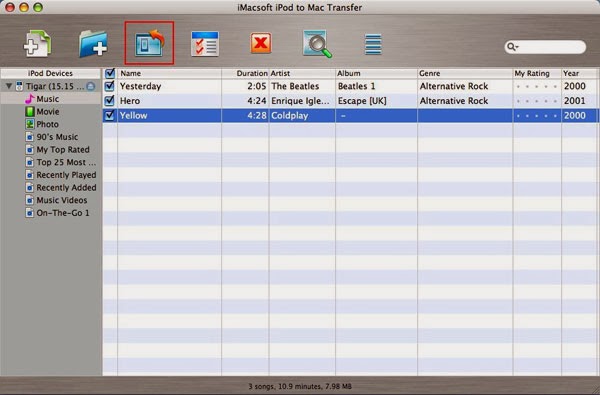The width and height of the screenshot is (600, 395).
Task: Click the Beatles 1 album cell
Action: [x=357, y=86]
